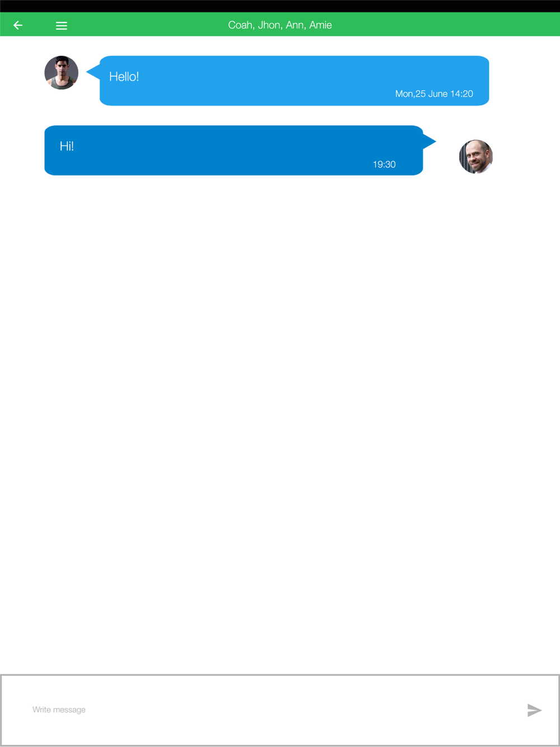Select the dark blue Hi! message bubble
Image resolution: width=560 pixels, height=747 pixels.
tap(234, 150)
